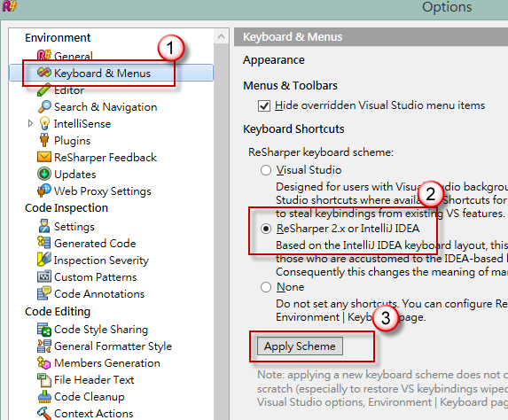Open the Code Style Sharing page
The height and width of the screenshot is (420, 508).
[101, 330]
